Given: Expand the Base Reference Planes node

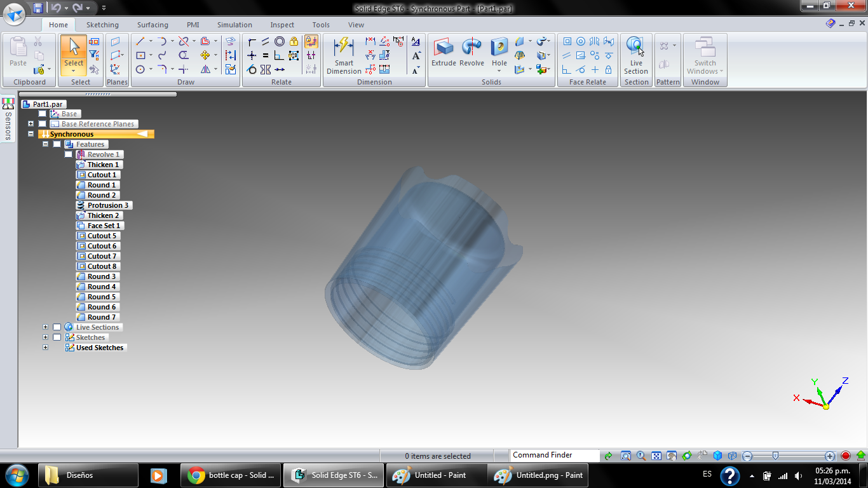Looking at the screenshot, I should 31,124.
